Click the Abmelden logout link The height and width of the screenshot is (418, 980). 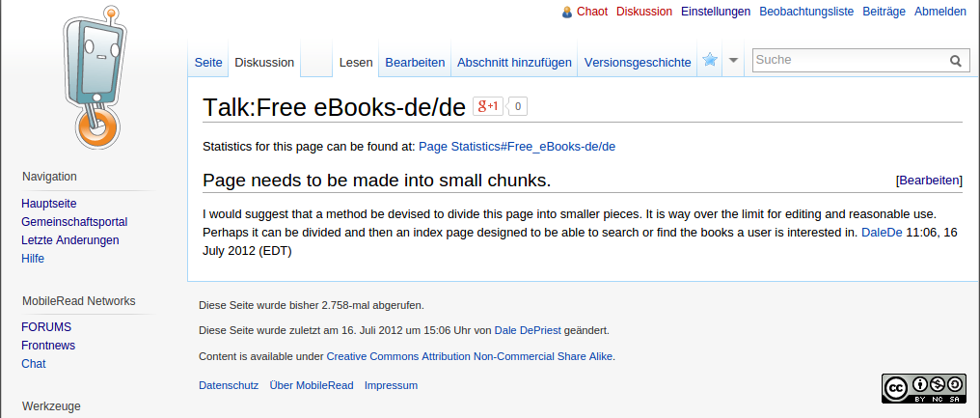click(x=939, y=12)
